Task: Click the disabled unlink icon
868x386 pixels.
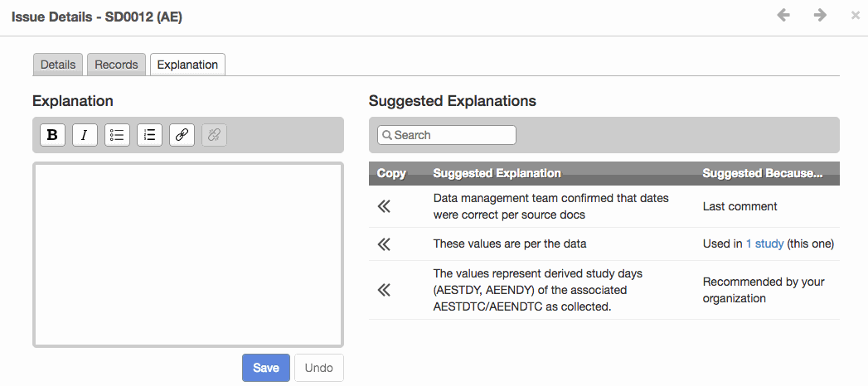Action: click(x=214, y=135)
